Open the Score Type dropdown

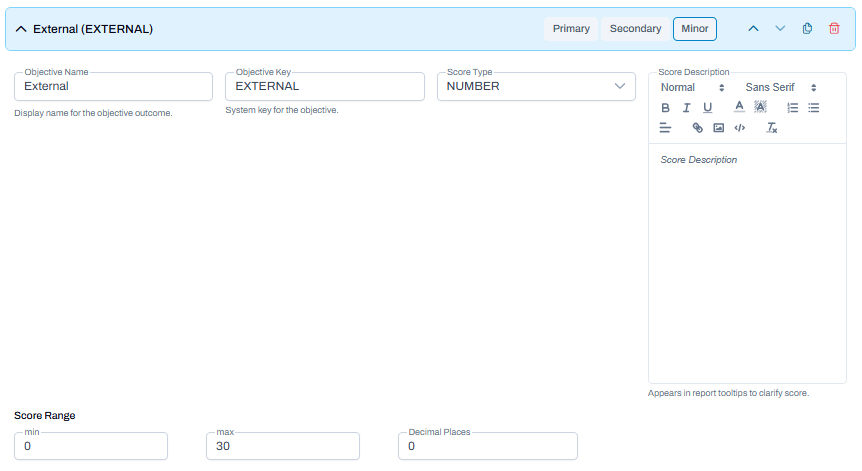click(x=536, y=86)
